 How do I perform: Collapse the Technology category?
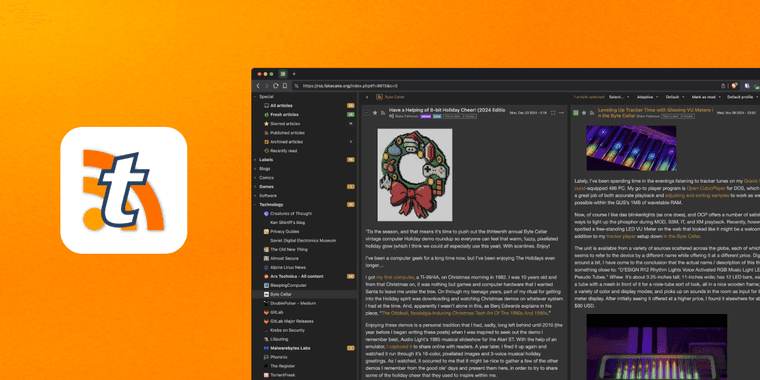pyautogui.click(x=255, y=205)
